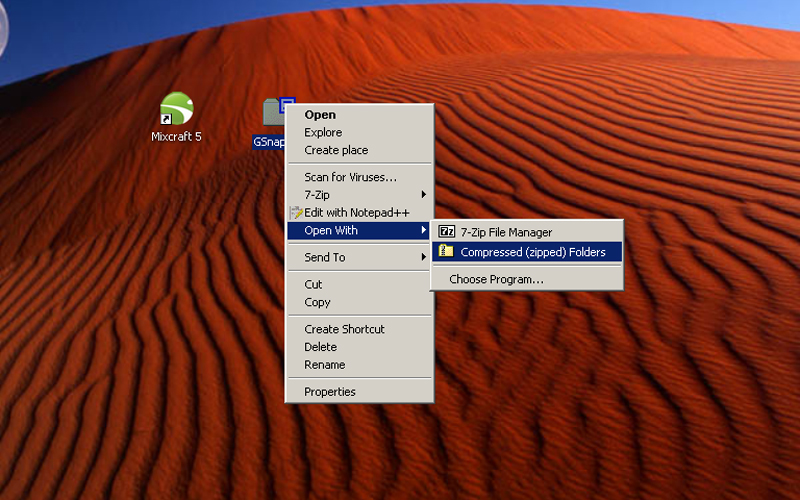
Task: Expand the 7-Zip submenu arrow
Action: click(x=423, y=194)
